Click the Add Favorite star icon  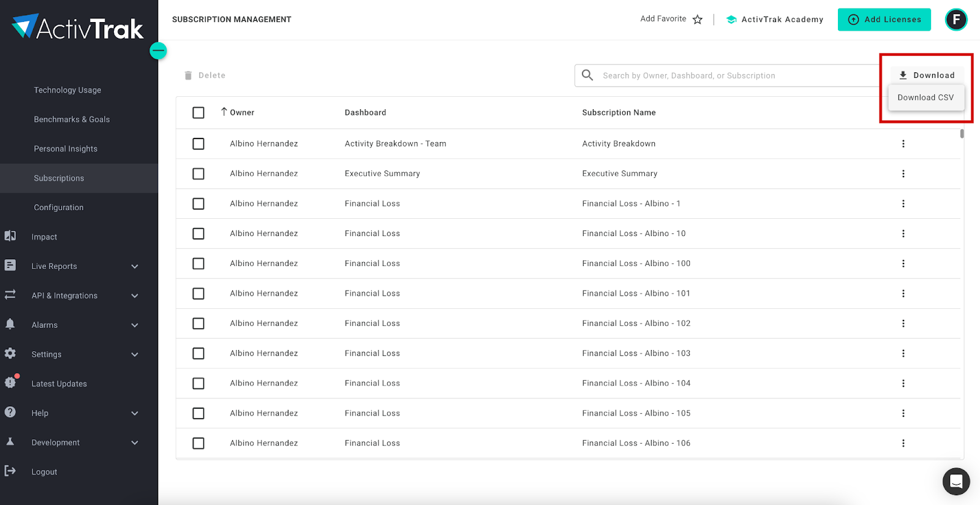click(698, 20)
